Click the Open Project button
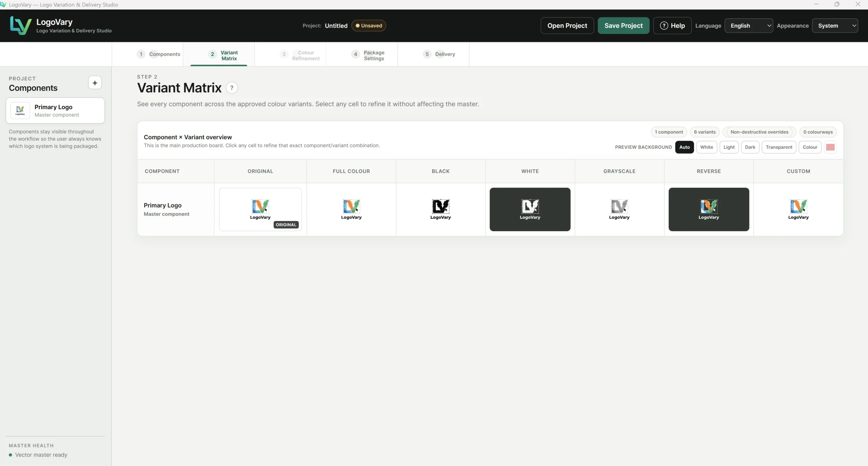 click(567, 26)
